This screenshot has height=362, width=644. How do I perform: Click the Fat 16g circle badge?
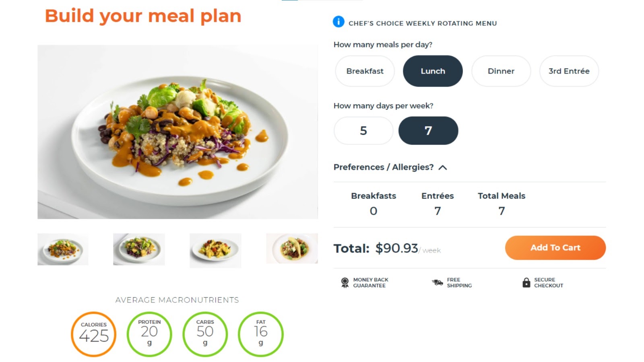click(261, 334)
